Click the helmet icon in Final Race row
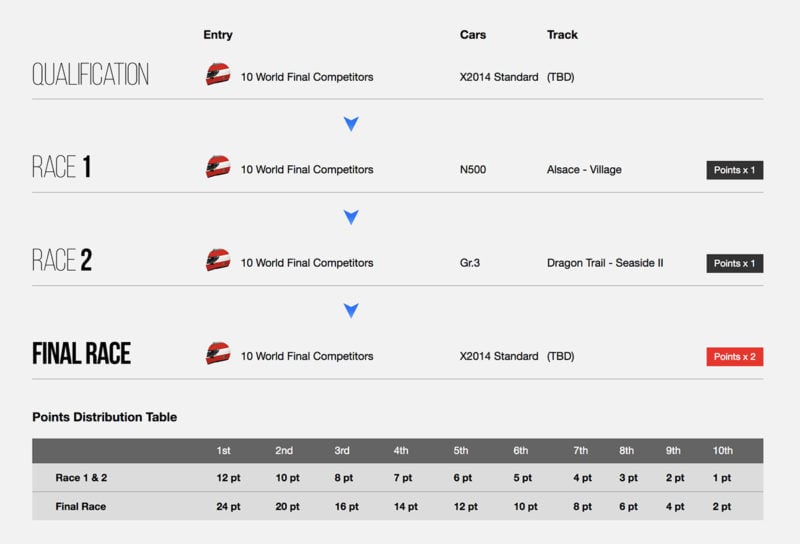Image resolution: width=800 pixels, height=544 pixels. pos(218,354)
